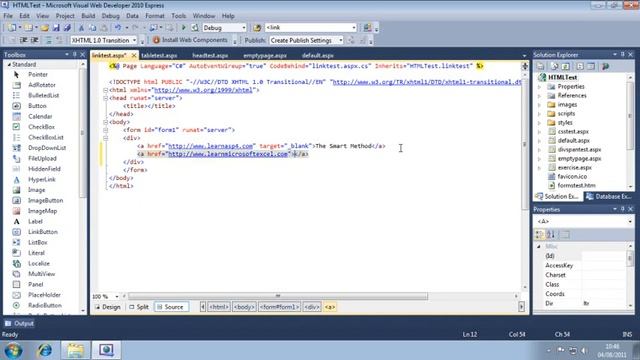The image size is (640, 360).
Task: Select the Label control in Toolbox
Action: pyautogui.click(x=35, y=221)
